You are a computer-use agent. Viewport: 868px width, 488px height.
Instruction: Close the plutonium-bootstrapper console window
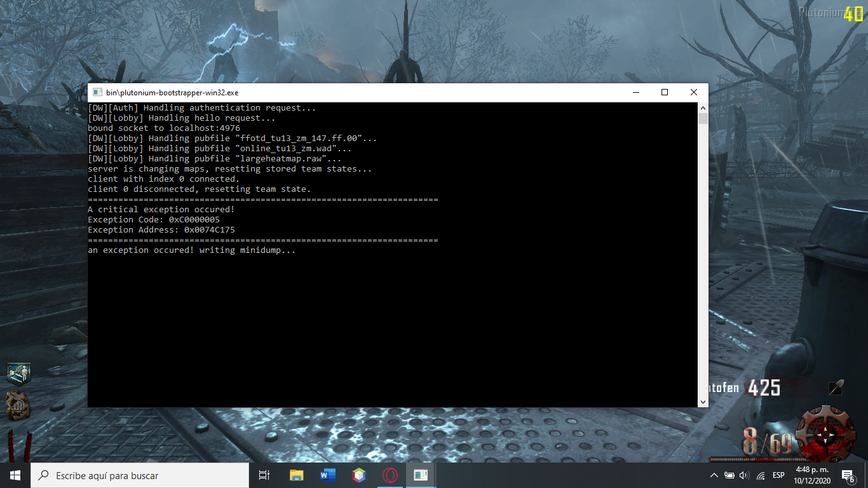(694, 92)
